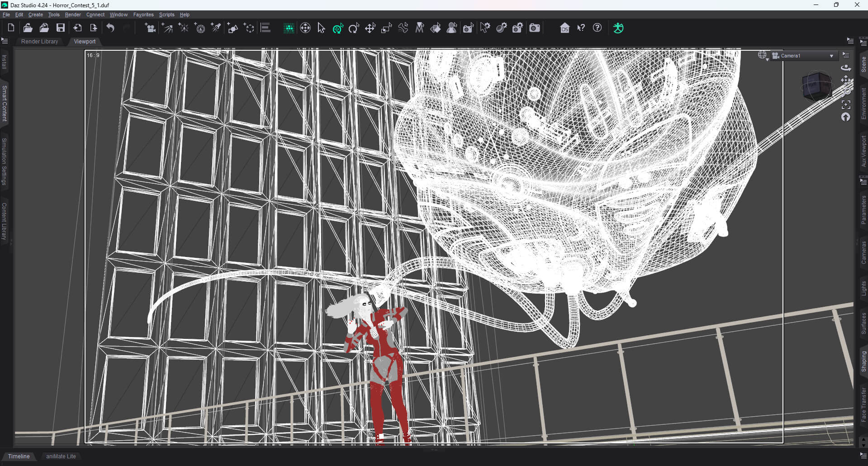Viewport: 868px width, 466px height.
Task: Create a new camera
Action: click(150, 28)
